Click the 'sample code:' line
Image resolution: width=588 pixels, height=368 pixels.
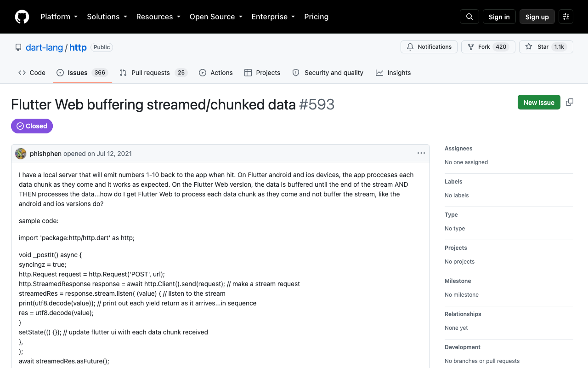coord(39,221)
